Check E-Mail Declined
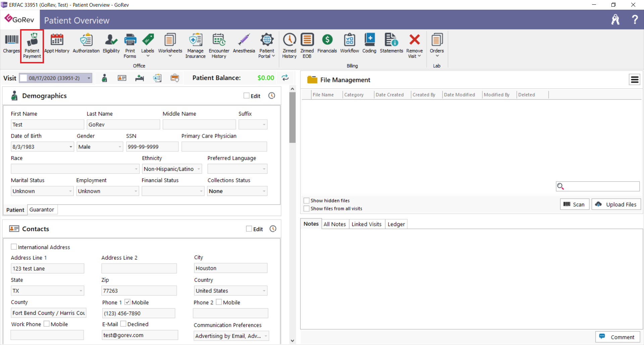Screen dimensions: 644x345 [123, 324]
